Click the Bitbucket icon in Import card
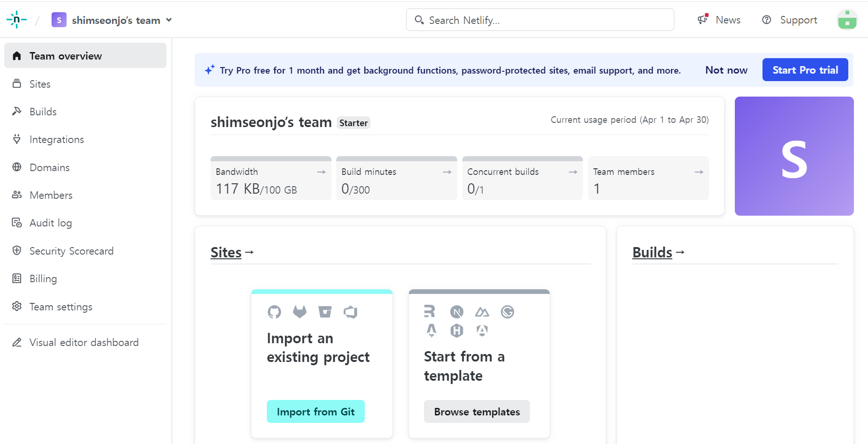 (325, 312)
